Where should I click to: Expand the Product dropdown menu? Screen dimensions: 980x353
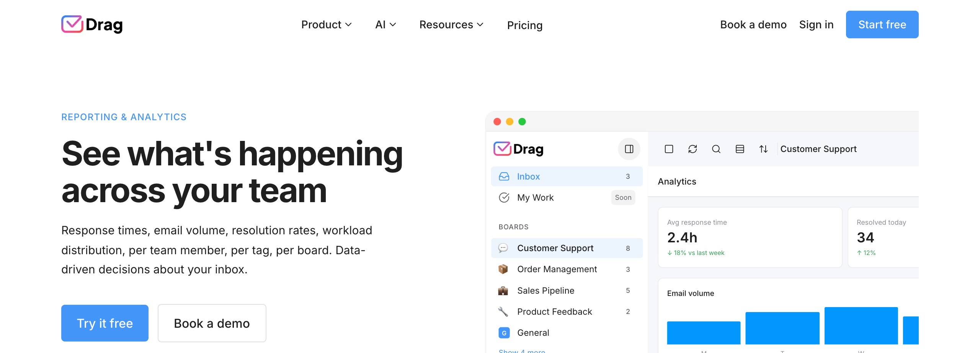click(327, 25)
